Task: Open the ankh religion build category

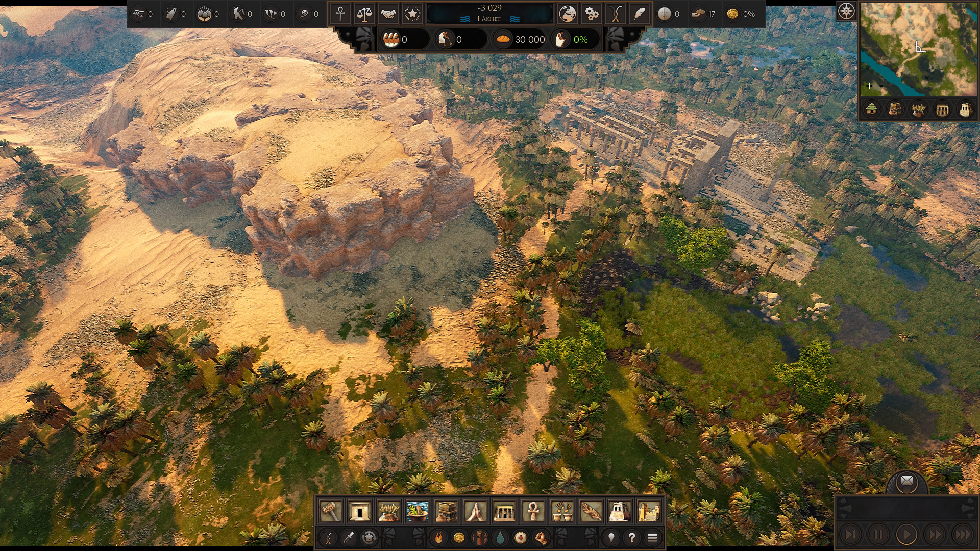Action: pos(533,511)
